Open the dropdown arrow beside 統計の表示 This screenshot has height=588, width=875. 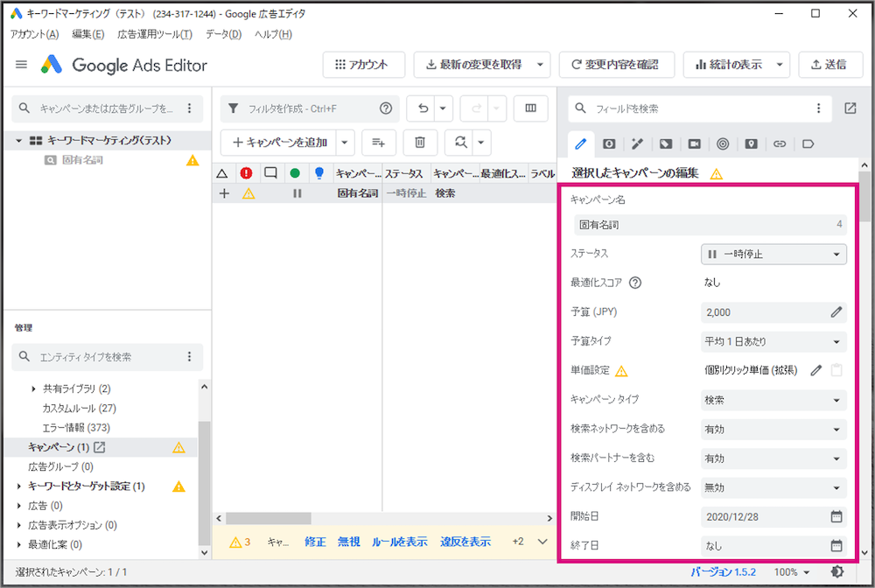coord(780,65)
